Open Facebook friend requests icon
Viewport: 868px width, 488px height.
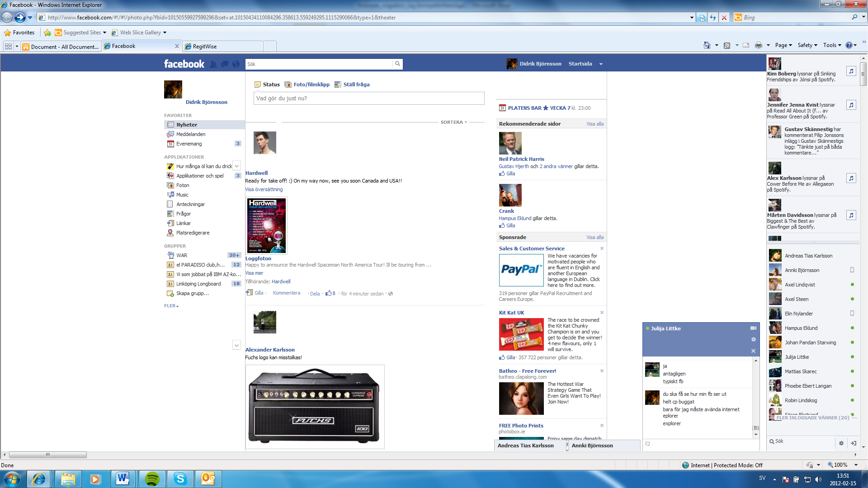pos(213,64)
